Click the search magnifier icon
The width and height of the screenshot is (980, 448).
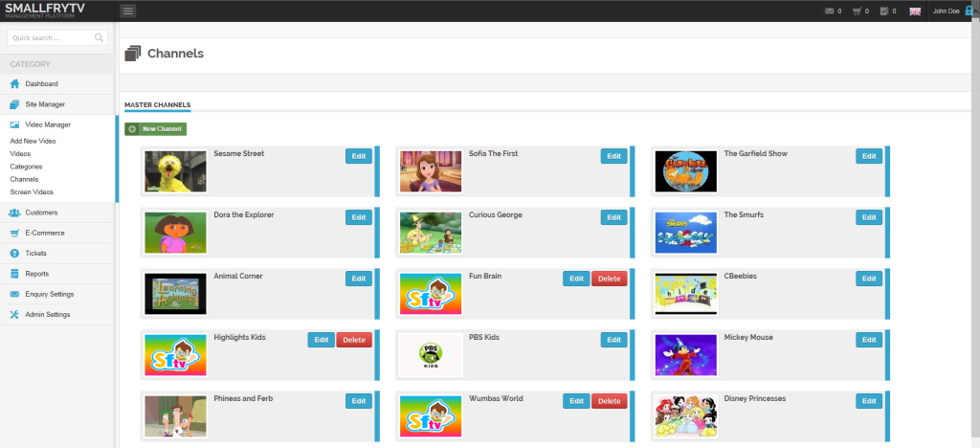99,37
